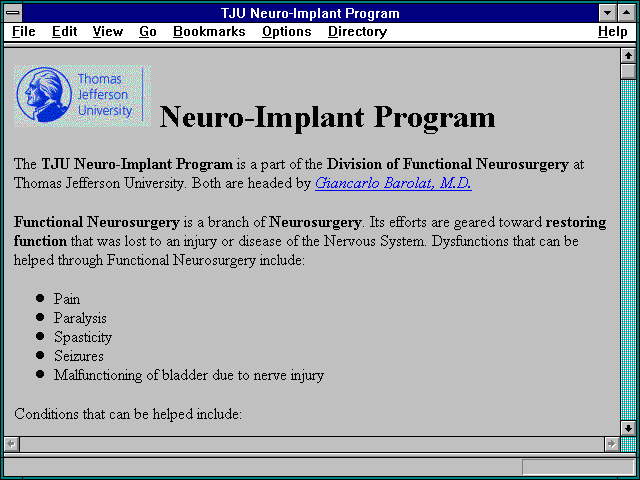Click 'Malfunctioning of bladder due to nerve injury'
This screenshot has width=640, height=480.
(x=189, y=375)
